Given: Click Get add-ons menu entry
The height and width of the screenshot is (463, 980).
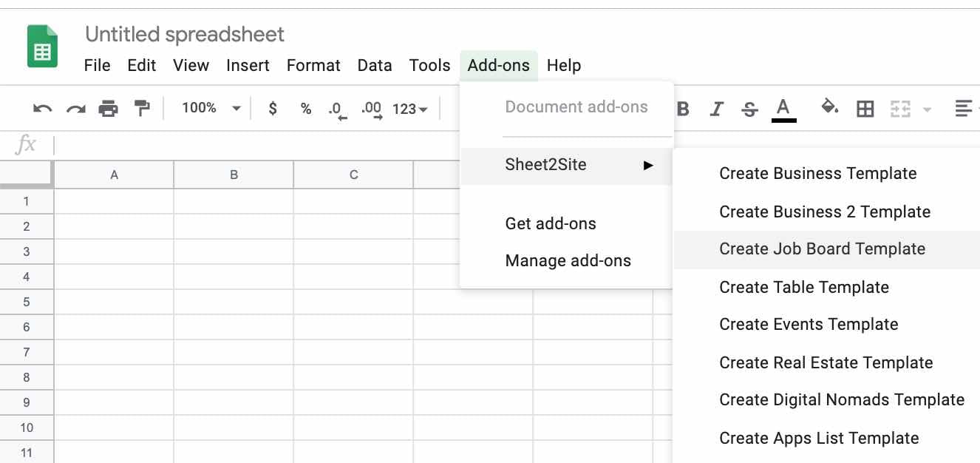Looking at the screenshot, I should 551,223.
